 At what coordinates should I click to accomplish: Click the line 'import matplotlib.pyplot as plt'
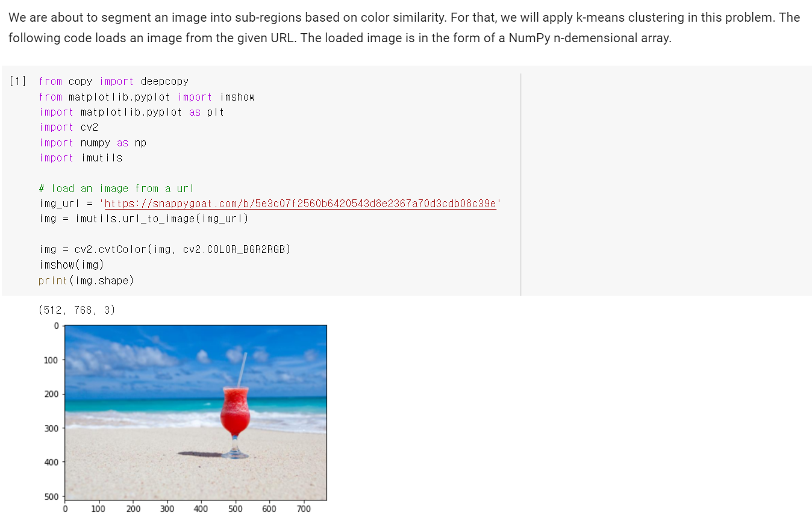tap(131, 112)
